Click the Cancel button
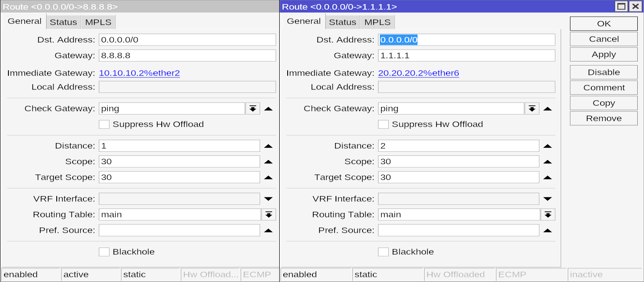Image resolution: width=644 pixels, height=282 pixels. [x=604, y=39]
